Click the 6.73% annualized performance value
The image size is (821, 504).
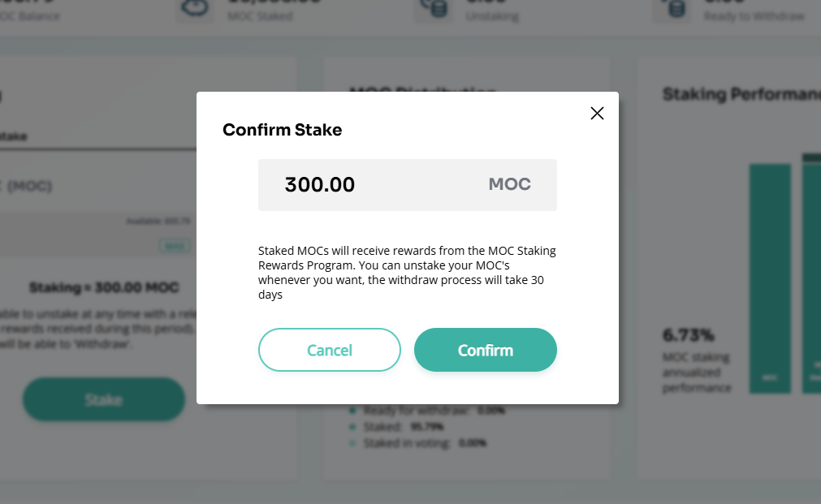688,335
